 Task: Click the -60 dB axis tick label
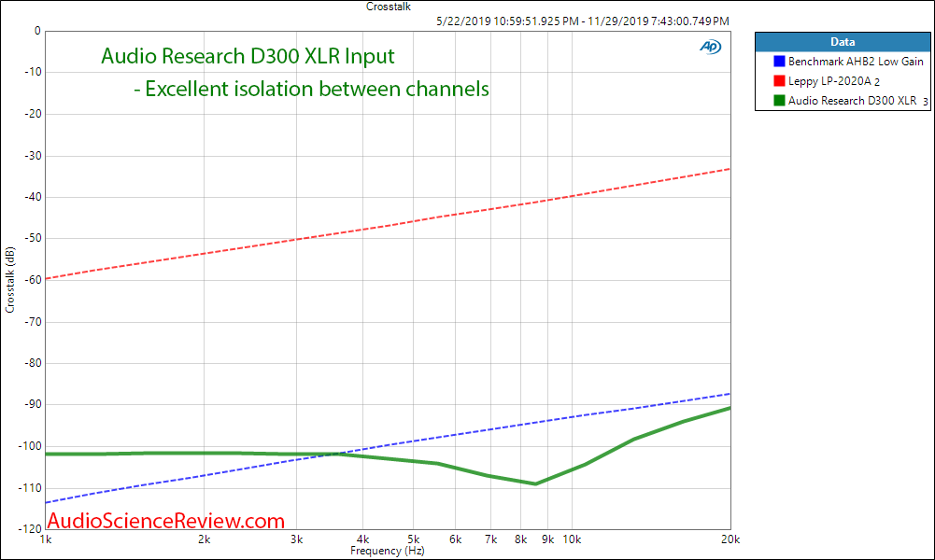click(33, 280)
